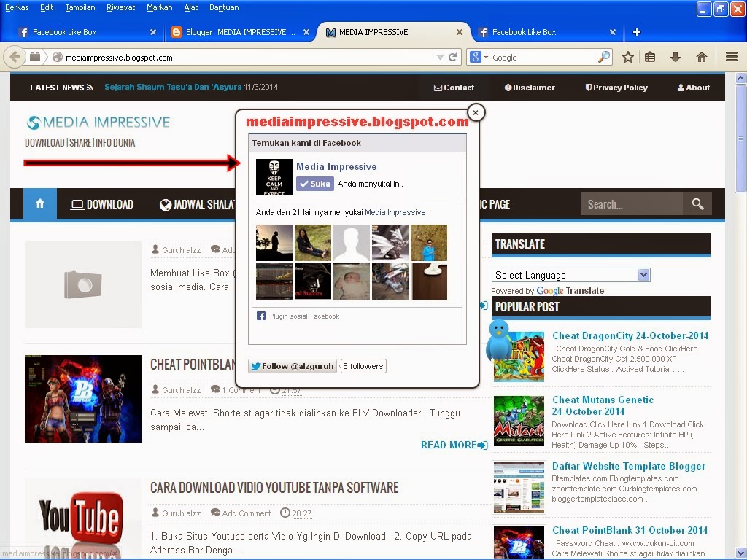747x560 pixels.
Task: Open the Riwayat menu
Action: coord(120,7)
